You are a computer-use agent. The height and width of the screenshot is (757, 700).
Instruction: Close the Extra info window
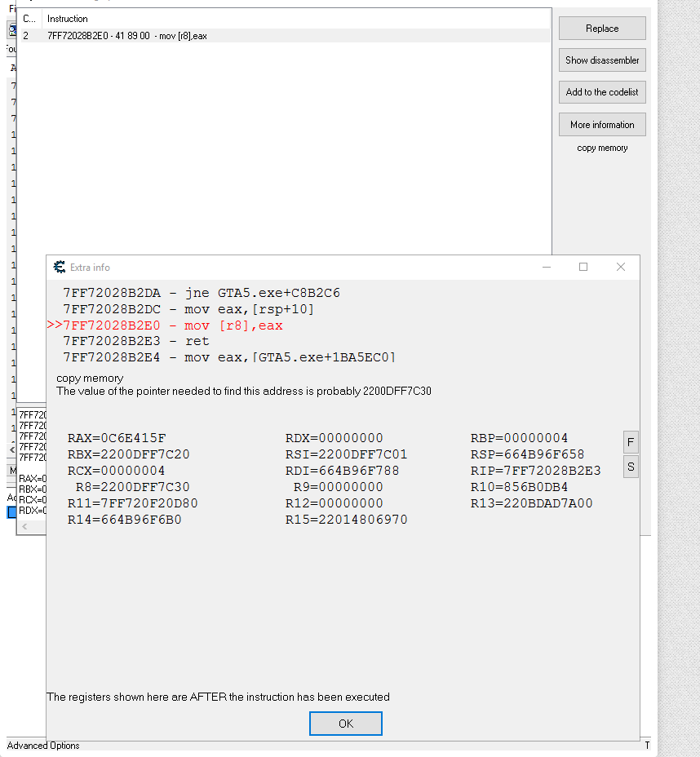[x=621, y=267]
